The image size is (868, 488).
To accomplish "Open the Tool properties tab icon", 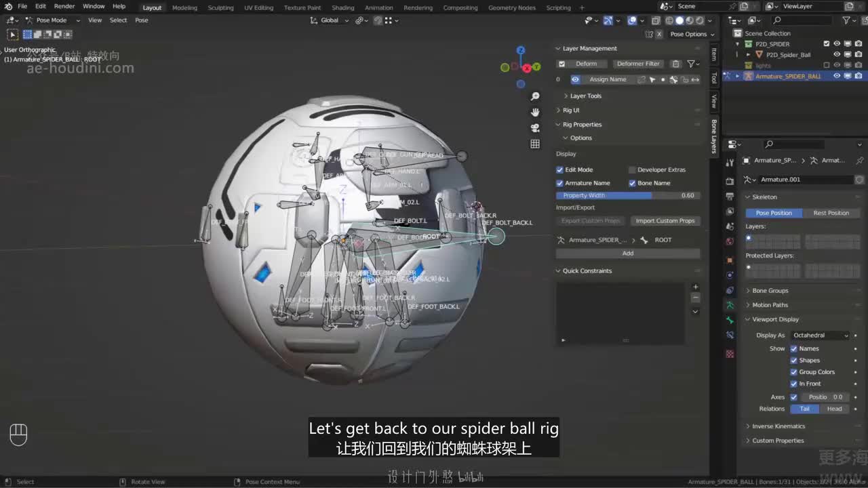I will [730, 163].
